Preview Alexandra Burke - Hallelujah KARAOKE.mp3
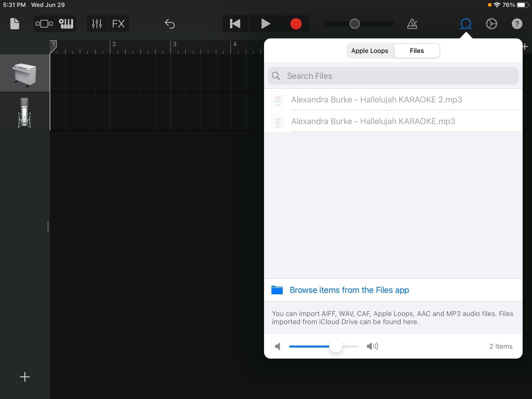Image resolution: width=532 pixels, height=399 pixels. click(x=373, y=121)
